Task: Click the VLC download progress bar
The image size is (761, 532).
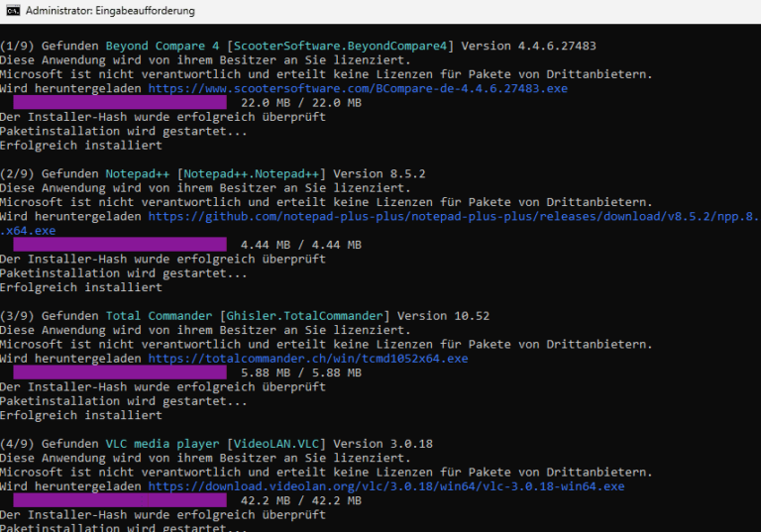Action: click(120, 500)
